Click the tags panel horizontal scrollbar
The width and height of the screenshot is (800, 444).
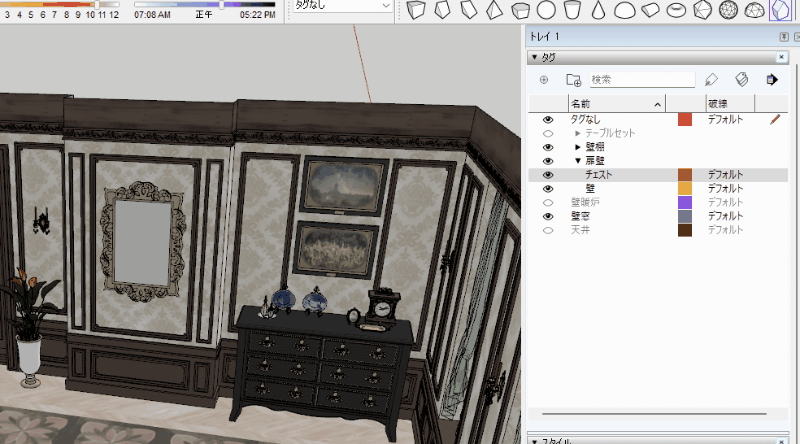pos(654,414)
